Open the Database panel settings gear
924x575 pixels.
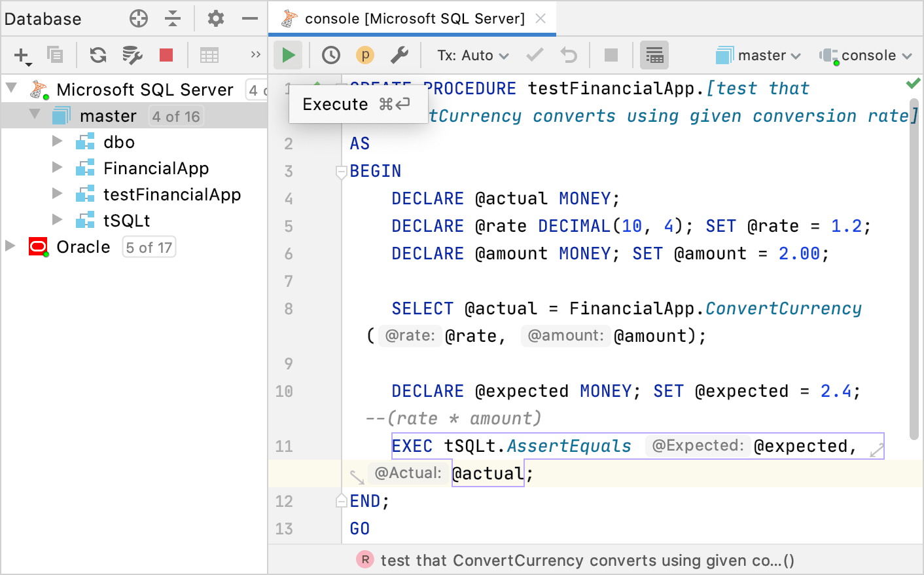pyautogui.click(x=215, y=18)
